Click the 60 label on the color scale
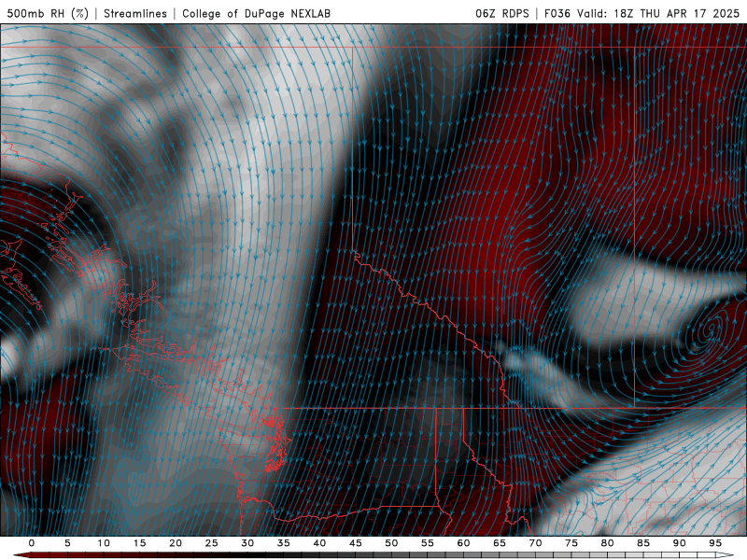This screenshot has height=560, width=747. pos(463,543)
